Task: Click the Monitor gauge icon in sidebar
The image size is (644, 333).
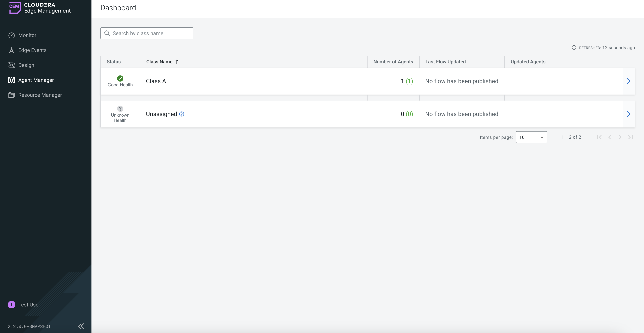Action: (12, 35)
